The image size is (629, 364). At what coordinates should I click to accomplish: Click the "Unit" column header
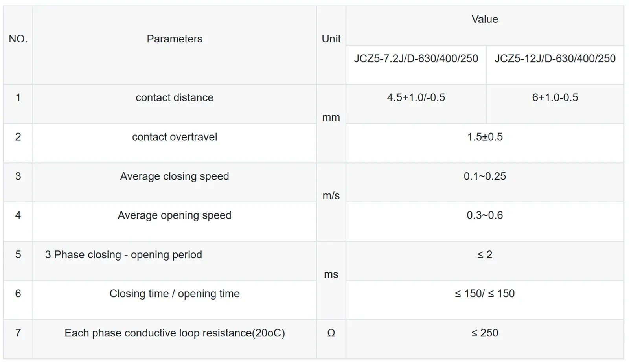pyautogui.click(x=331, y=39)
